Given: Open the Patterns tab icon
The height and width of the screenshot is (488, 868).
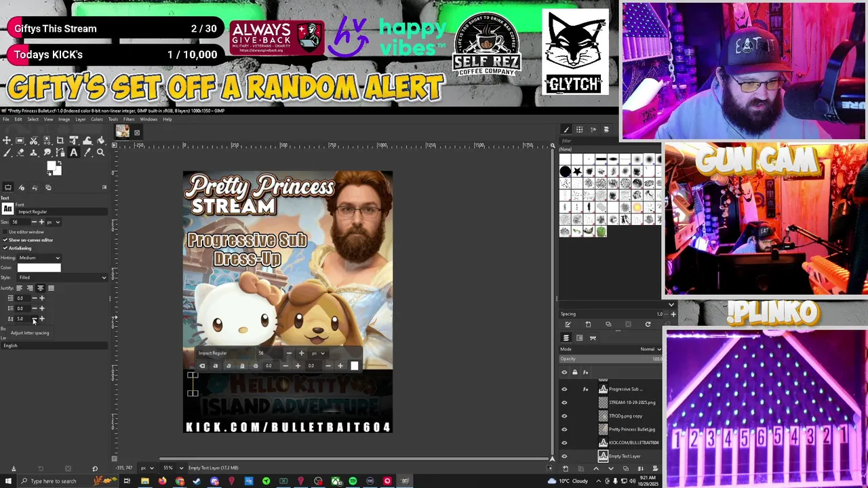Looking at the screenshot, I should [x=580, y=129].
